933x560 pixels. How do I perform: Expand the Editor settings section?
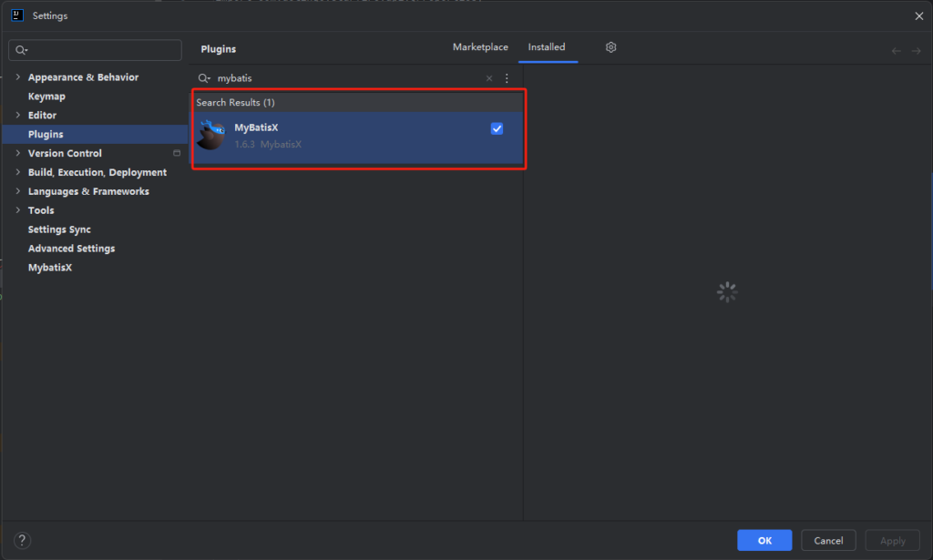tap(18, 115)
